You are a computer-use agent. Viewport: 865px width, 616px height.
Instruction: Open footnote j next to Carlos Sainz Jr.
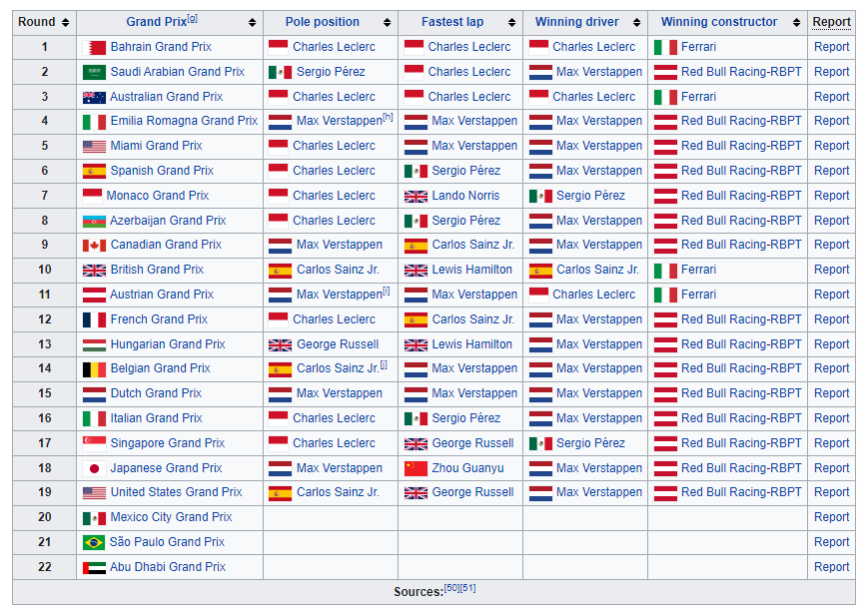[384, 364]
